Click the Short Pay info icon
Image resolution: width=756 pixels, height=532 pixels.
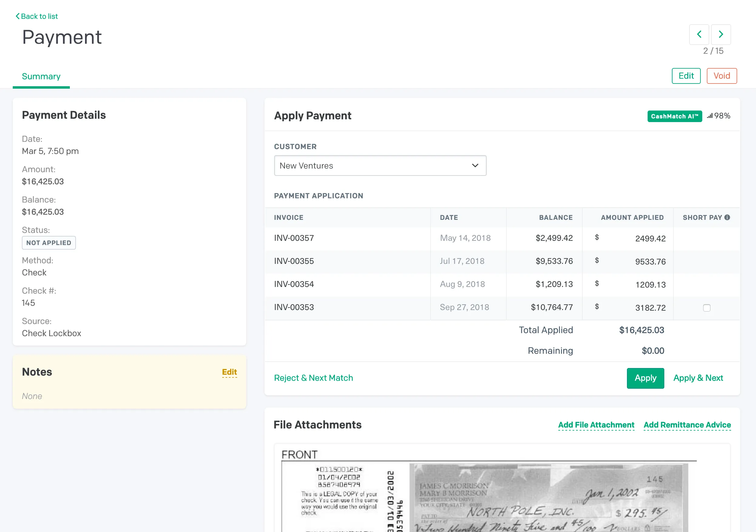[x=727, y=217]
